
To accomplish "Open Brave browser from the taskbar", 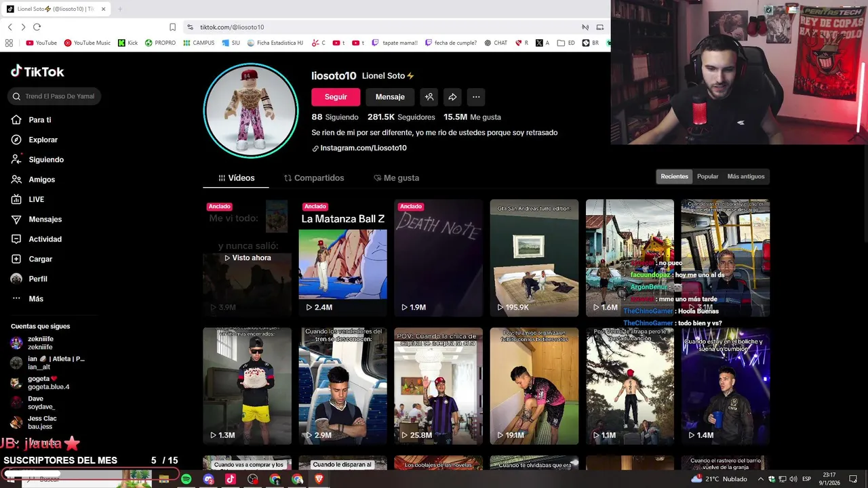I will tap(319, 479).
